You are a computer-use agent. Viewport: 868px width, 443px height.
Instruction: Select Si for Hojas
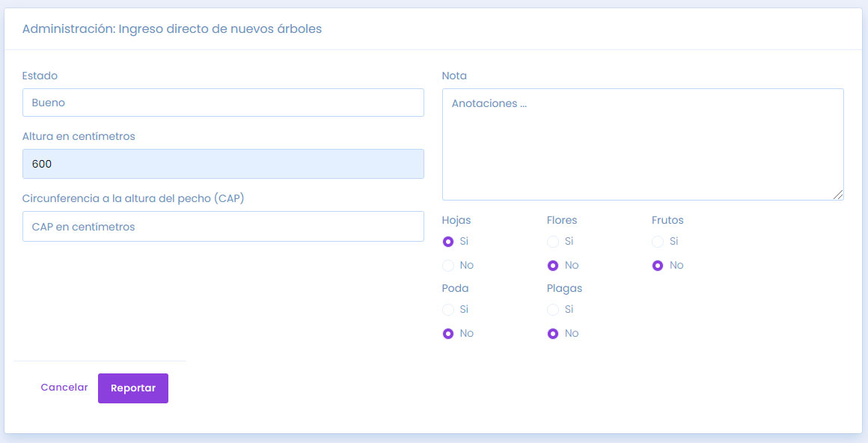(x=447, y=242)
